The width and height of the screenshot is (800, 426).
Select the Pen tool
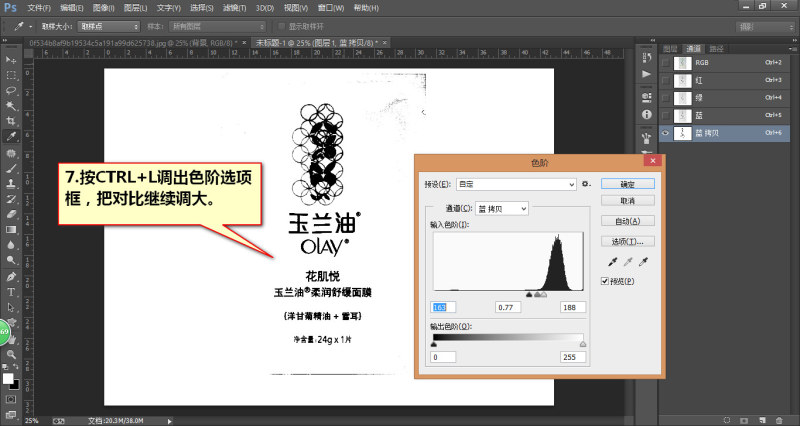pos(11,277)
